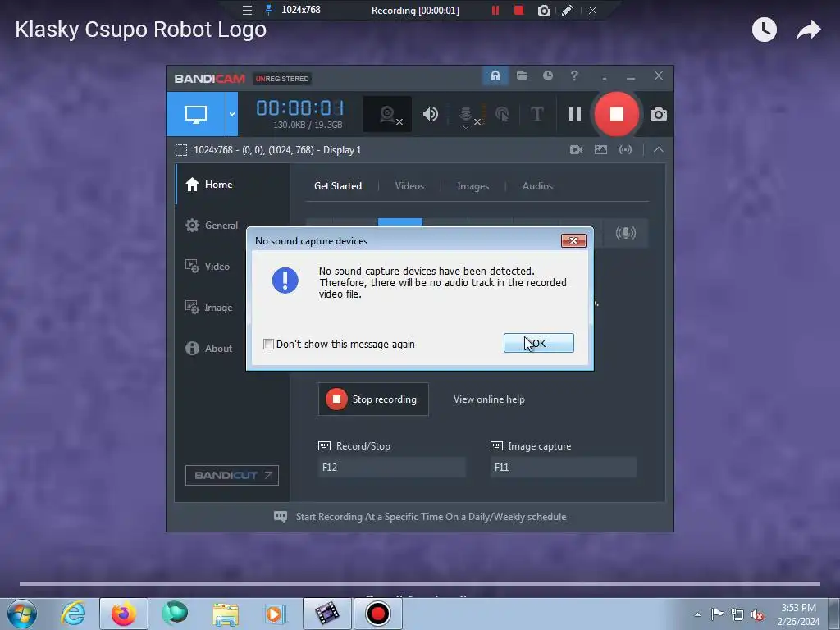Switch to the Audios tab
Viewport: 840px width, 630px height.
(537, 186)
